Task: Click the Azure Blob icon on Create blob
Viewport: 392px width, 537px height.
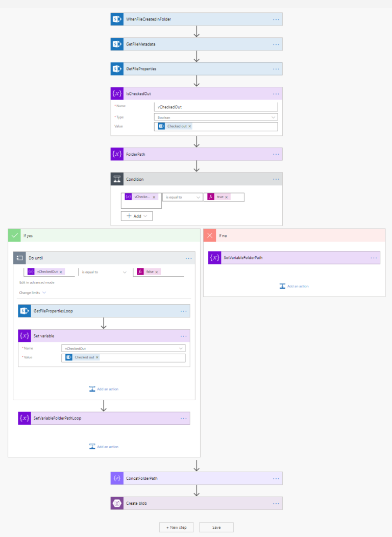Action: point(117,503)
